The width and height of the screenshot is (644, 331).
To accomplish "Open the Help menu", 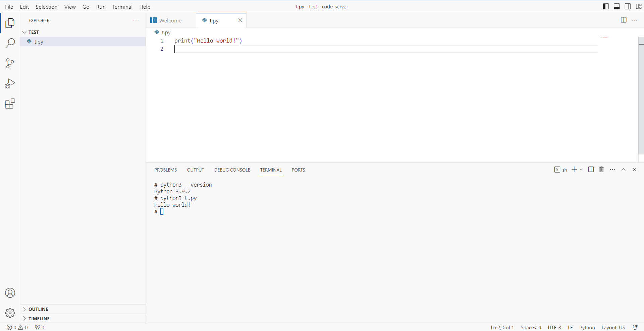I will (x=145, y=7).
